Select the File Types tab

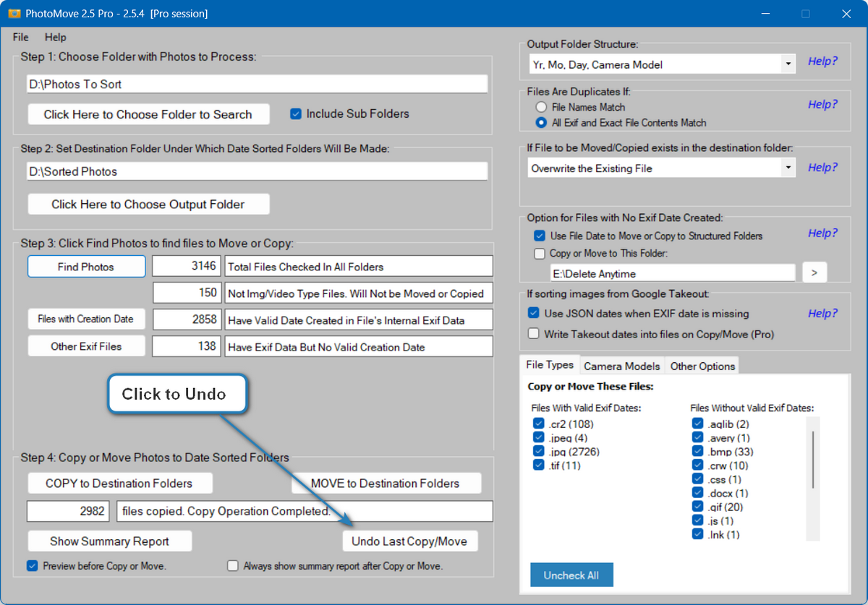tap(550, 365)
